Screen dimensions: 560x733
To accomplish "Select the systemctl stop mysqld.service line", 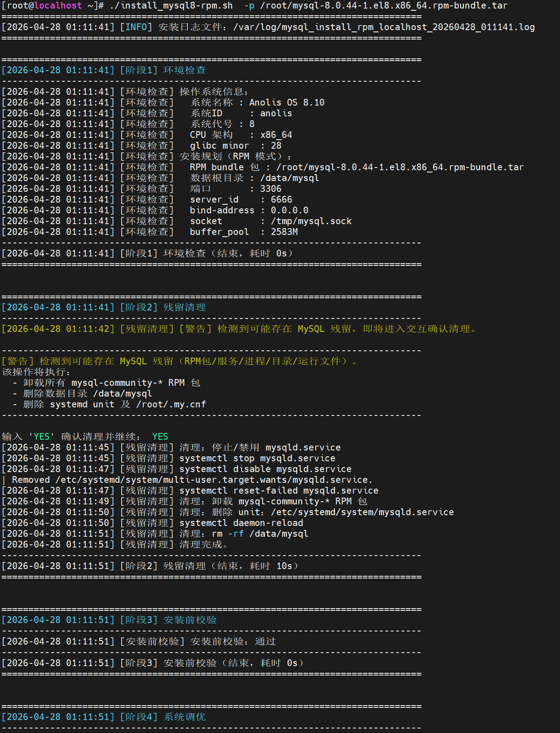I will tap(168, 458).
